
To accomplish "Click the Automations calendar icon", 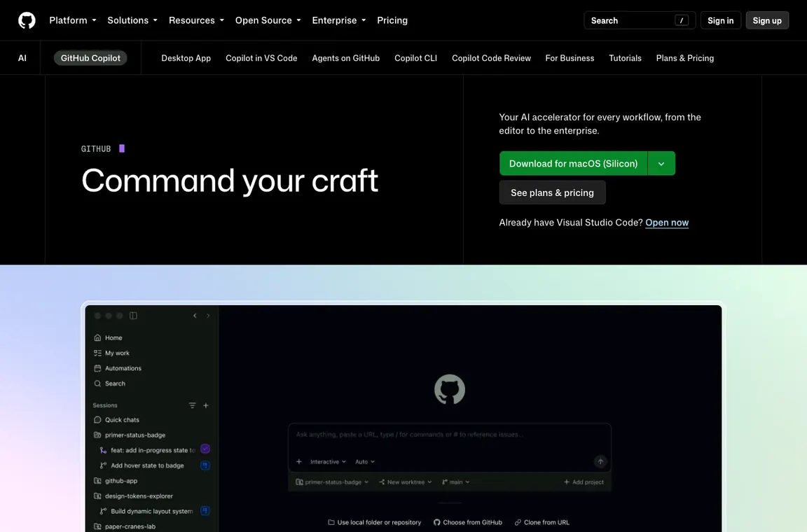I will pyautogui.click(x=97, y=368).
